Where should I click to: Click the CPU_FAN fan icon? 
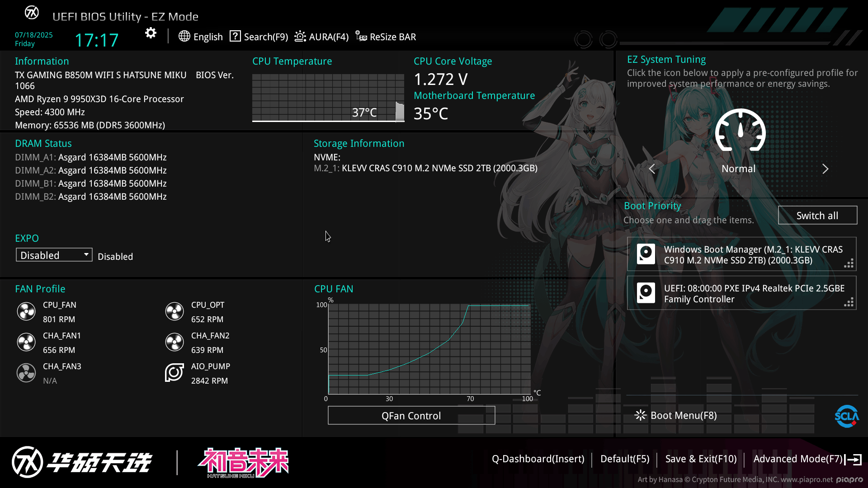(x=26, y=311)
